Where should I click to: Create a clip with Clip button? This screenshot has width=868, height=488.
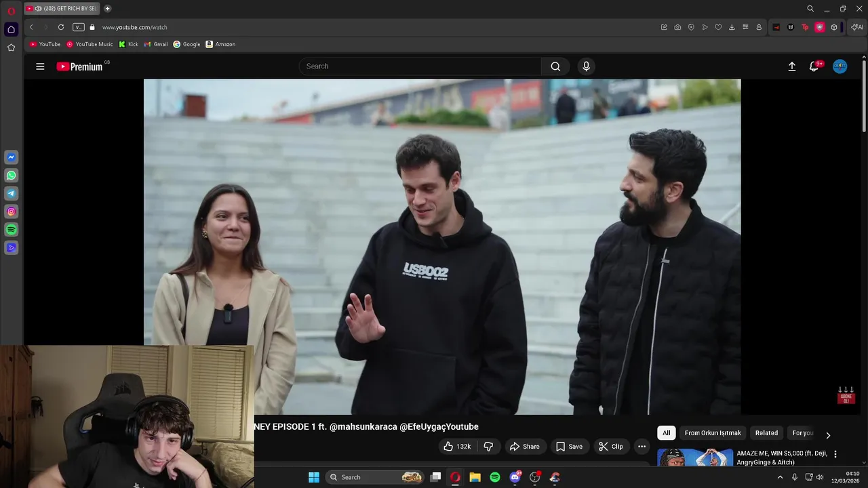(x=610, y=447)
